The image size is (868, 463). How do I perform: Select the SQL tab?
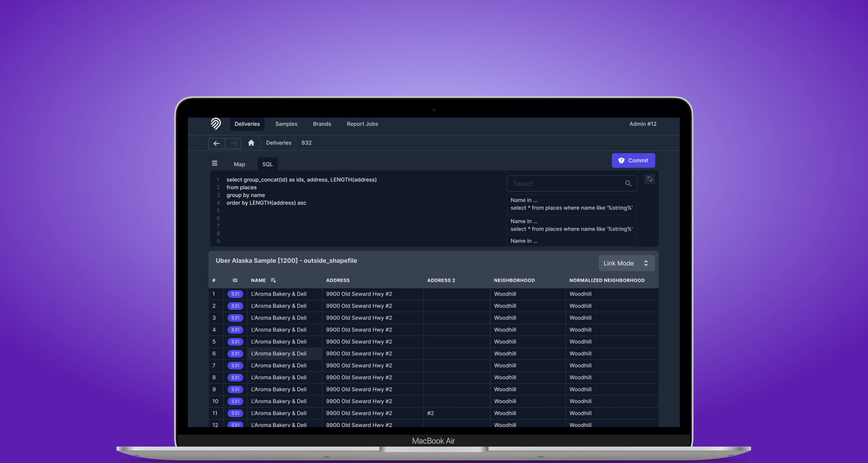click(x=267, y=164)
